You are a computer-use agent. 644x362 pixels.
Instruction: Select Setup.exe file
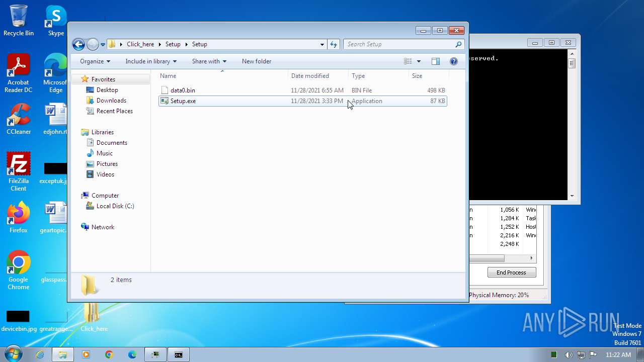[x=302, y=101]
